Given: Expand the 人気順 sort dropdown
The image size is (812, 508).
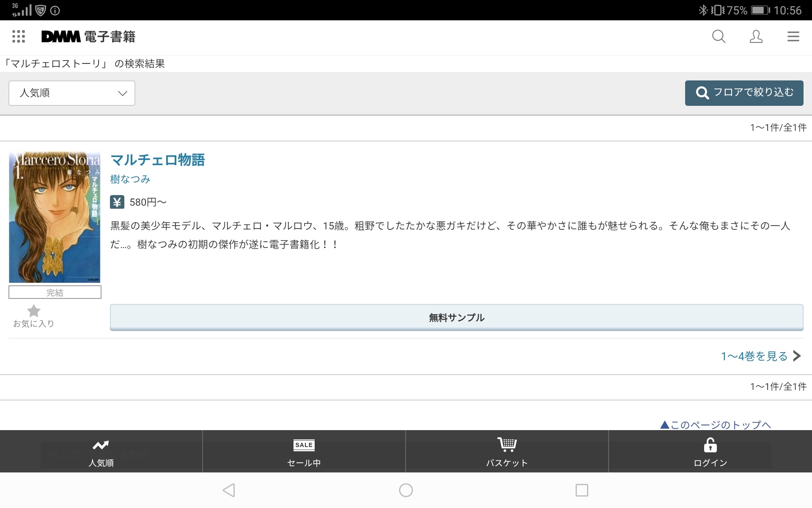Looking at the screenshot, I should click(x=72, y=93).
